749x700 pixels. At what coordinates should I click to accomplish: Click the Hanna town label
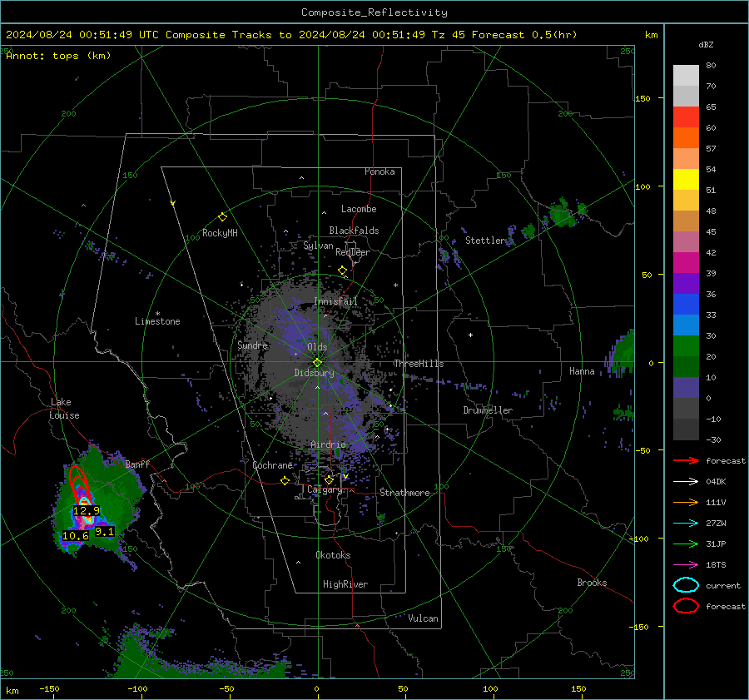pos(582,371)
